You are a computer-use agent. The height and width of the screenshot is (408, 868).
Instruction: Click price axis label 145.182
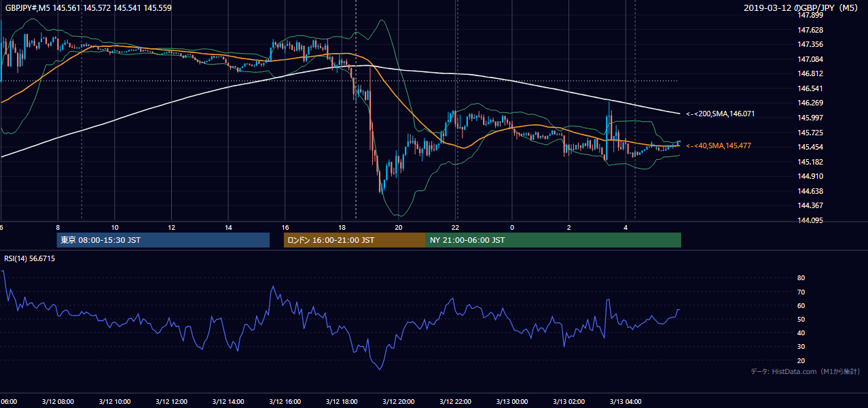click(x=811, y=162)
